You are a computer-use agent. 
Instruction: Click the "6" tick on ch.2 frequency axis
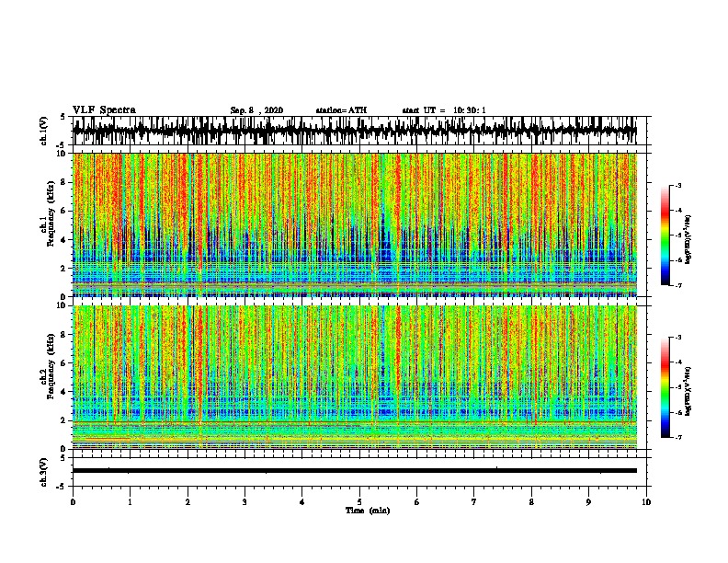point(64,363)
